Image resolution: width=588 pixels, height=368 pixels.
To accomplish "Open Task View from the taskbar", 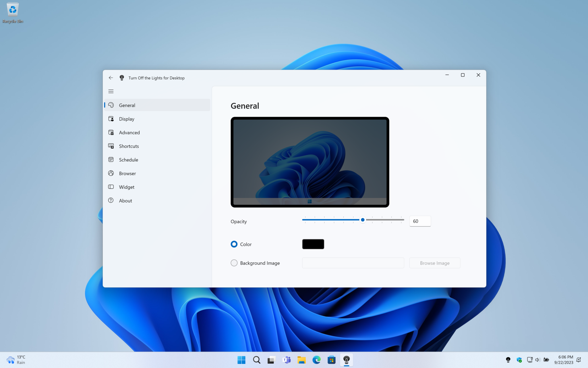I will 271,360.
